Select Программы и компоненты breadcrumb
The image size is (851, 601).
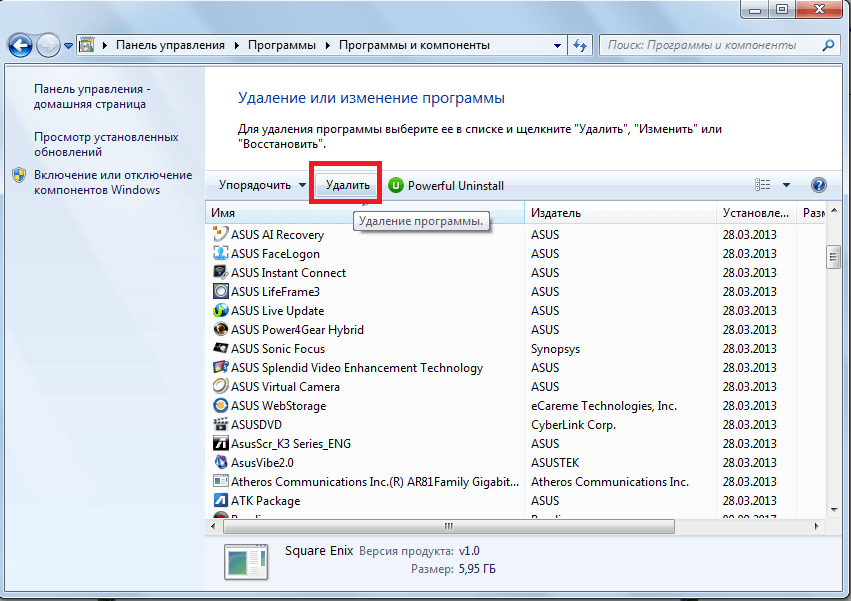click(414, 45)
